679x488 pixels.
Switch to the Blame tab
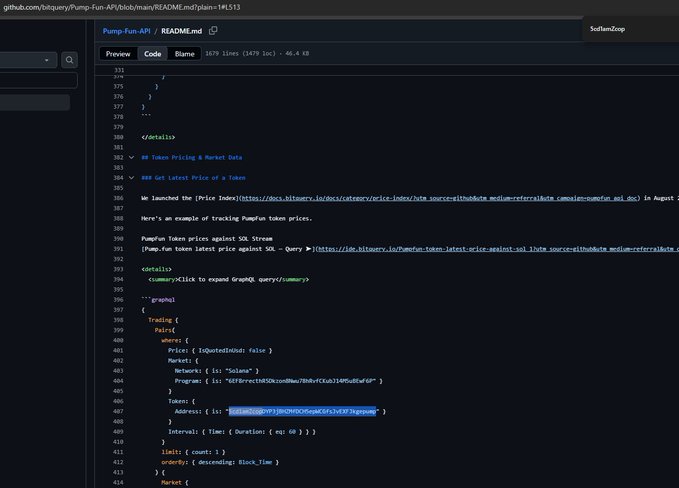click(x=184, y=54)
